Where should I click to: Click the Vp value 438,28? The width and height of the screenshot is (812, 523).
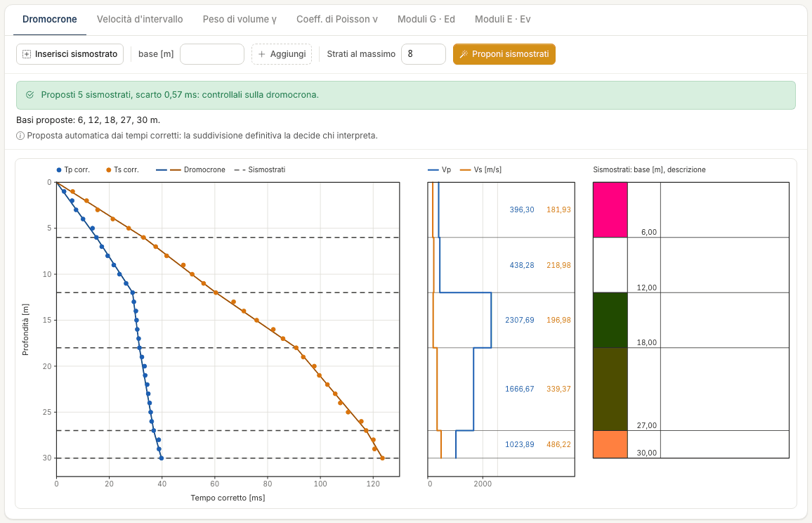coord(521,266)
